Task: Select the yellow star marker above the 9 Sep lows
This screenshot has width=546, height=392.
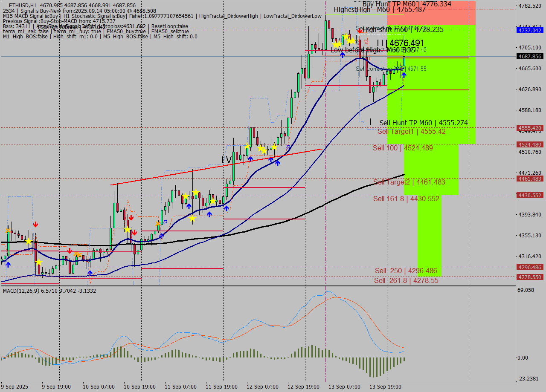Action: pyautogui.click(x=29, y=242)
